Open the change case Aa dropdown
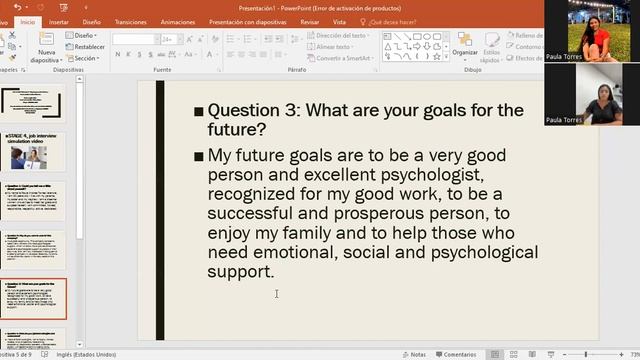The image size is (640, 360). click(x=190, y=54)
